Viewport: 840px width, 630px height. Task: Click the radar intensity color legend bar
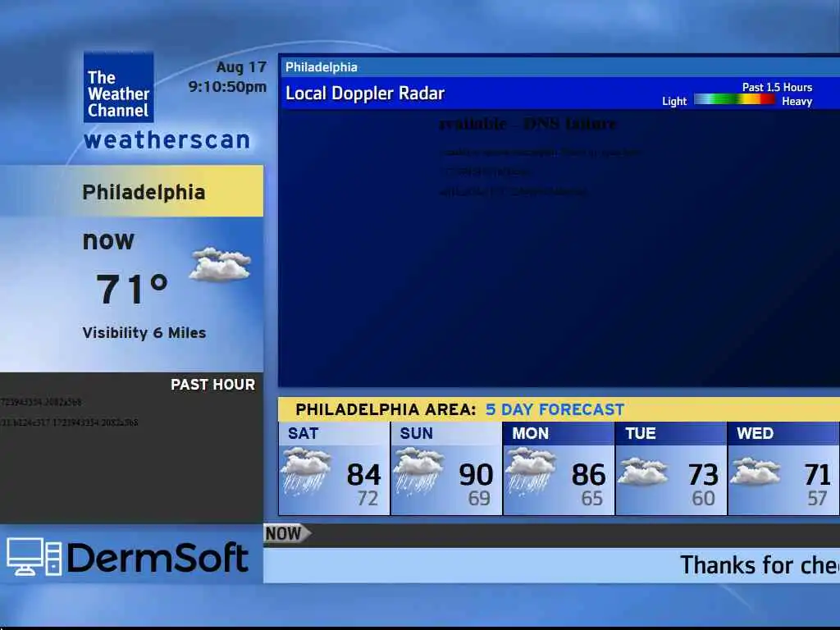(x=734, y=99)
